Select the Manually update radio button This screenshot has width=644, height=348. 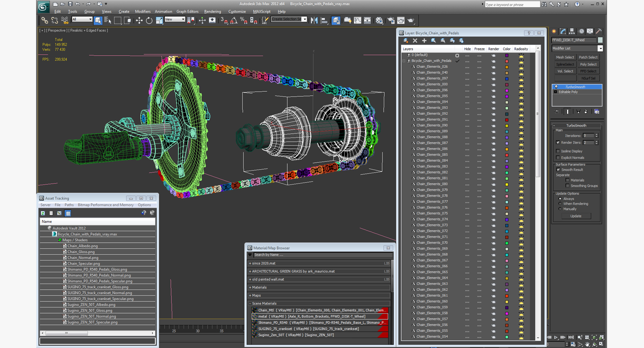(560, 209)
